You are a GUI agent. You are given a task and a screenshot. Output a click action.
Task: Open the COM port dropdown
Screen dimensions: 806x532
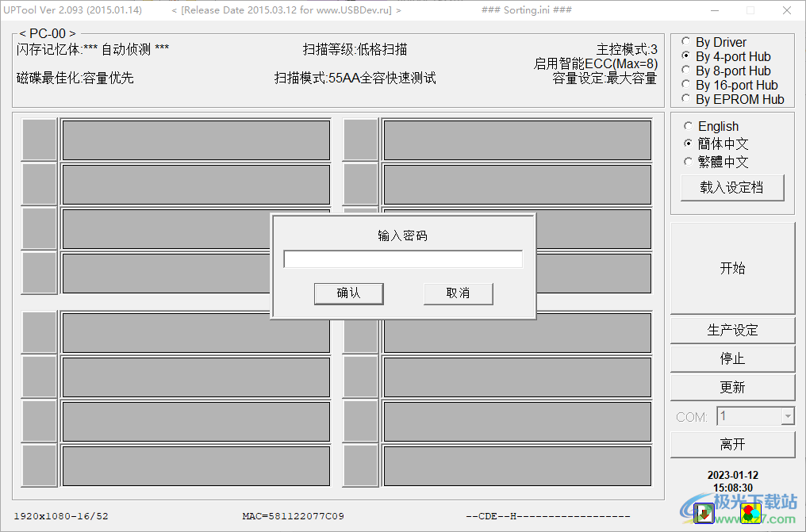[x=788, y=416]
